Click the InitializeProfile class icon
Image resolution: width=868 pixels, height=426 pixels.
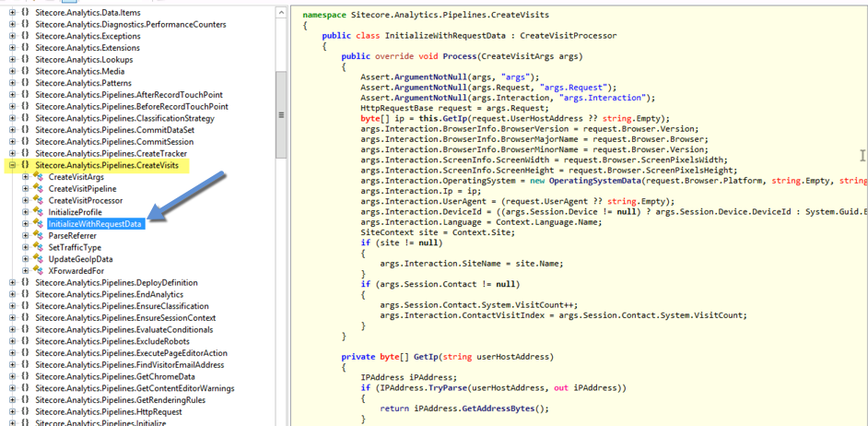coord(38,212)
